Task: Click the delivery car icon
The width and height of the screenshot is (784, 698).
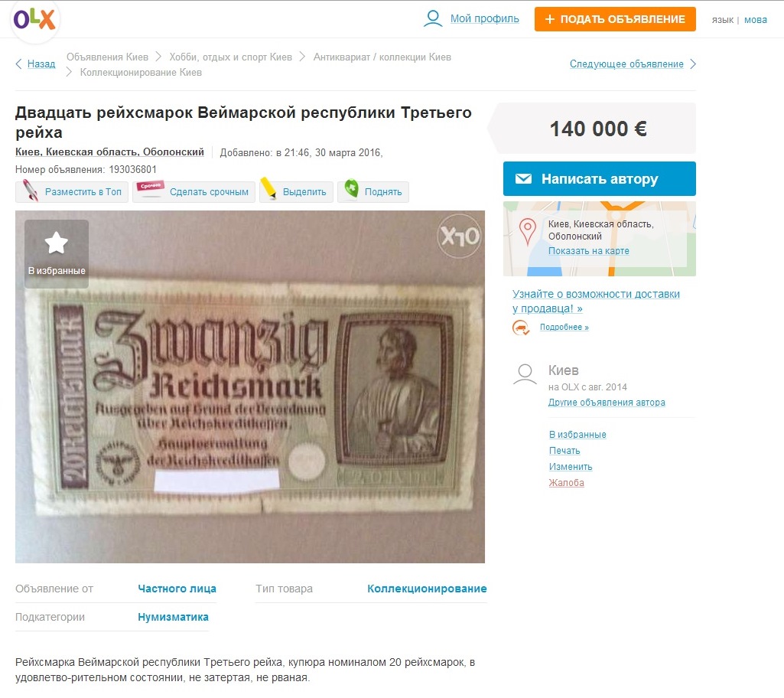Action: (x=521, y=328)
